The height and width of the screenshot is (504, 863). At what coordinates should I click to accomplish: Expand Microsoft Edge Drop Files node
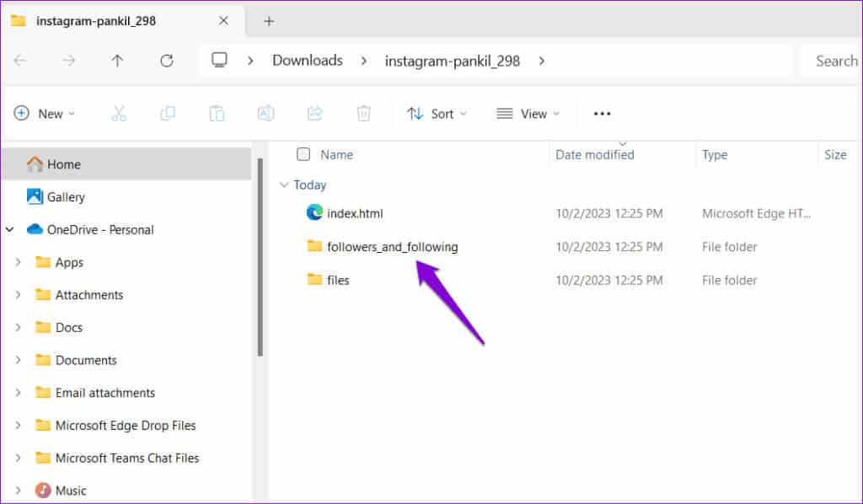click(19, 426)
